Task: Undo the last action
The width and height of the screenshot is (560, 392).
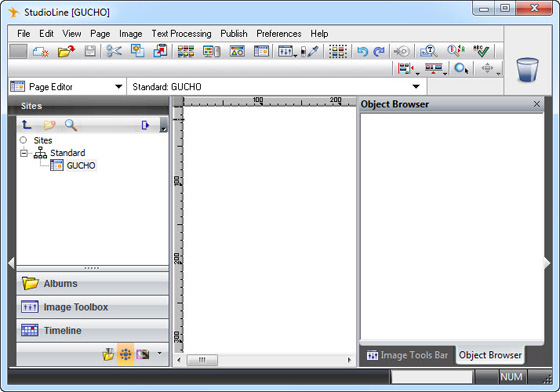Action: (362, 52)
